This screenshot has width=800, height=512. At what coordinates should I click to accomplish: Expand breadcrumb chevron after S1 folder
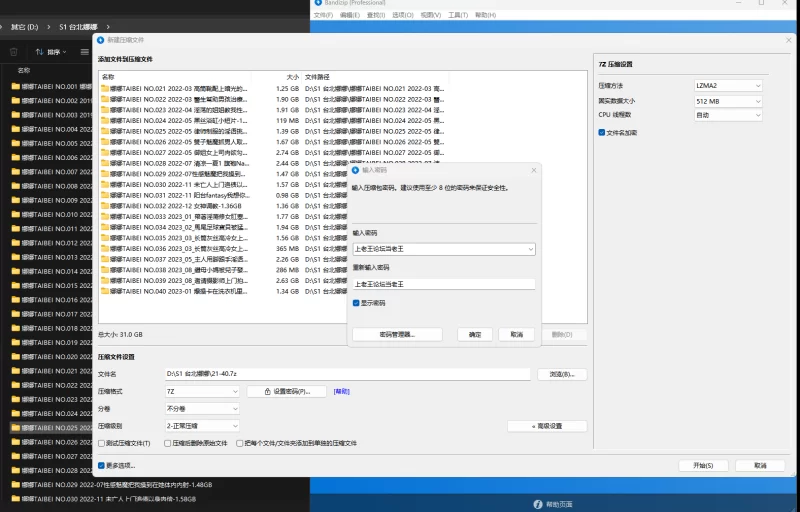click(108, 27)
